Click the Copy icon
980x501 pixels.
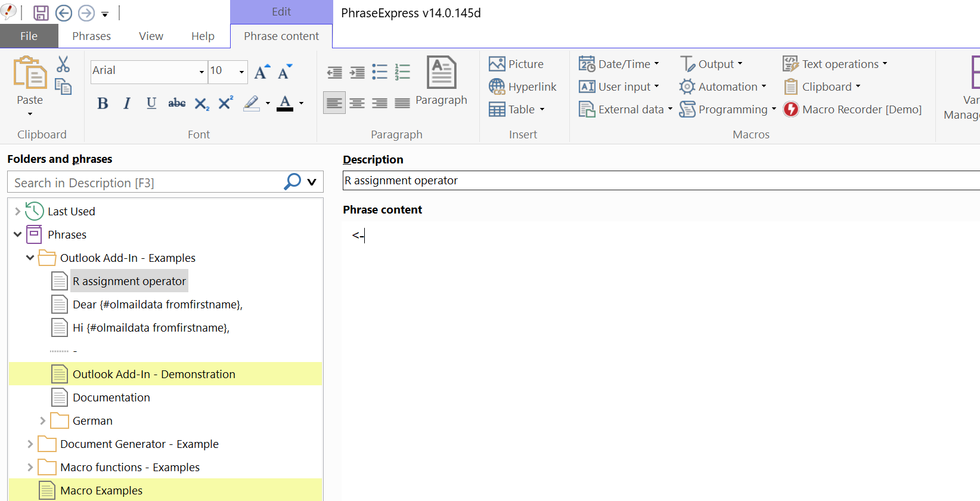point(63,86)
